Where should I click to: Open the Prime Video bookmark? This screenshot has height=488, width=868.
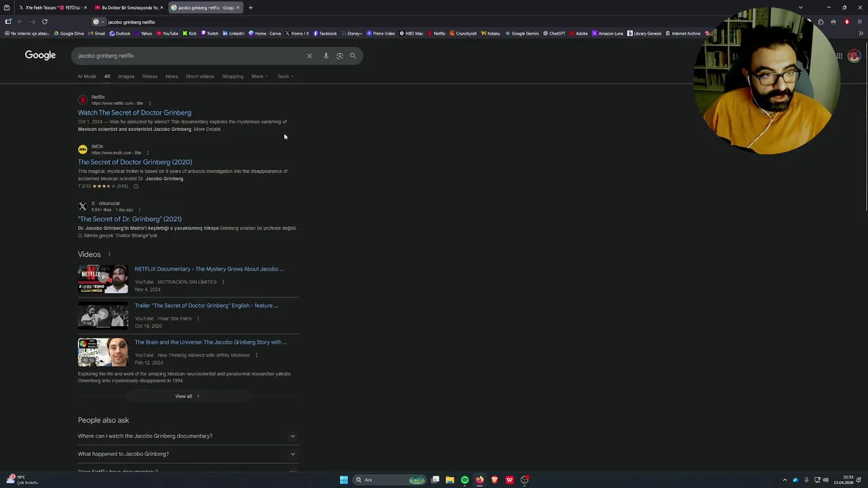coord(381,33)
